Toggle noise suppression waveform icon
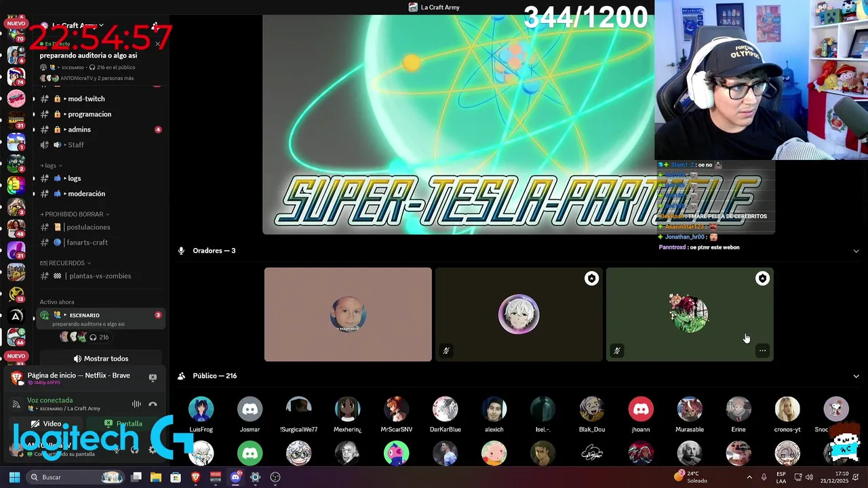 136,404
